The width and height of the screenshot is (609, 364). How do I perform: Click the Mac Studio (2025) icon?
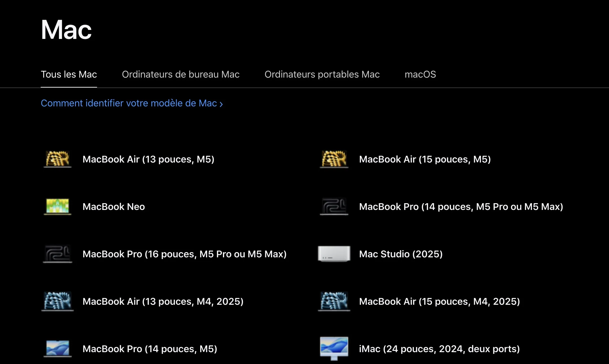[x=334, y=254]
